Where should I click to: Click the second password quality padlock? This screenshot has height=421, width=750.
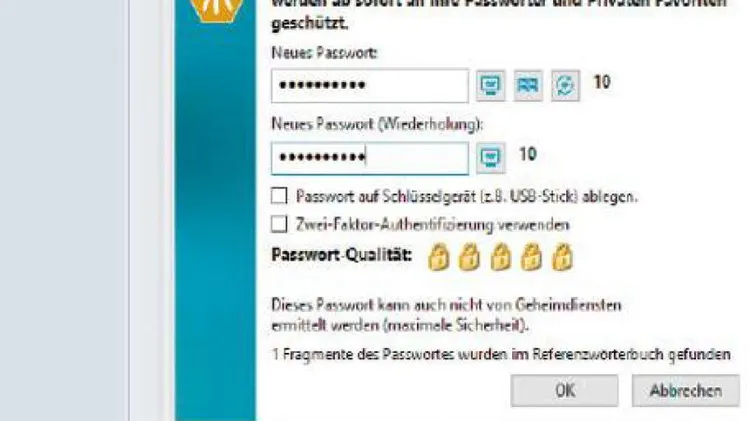coord(469,257)
